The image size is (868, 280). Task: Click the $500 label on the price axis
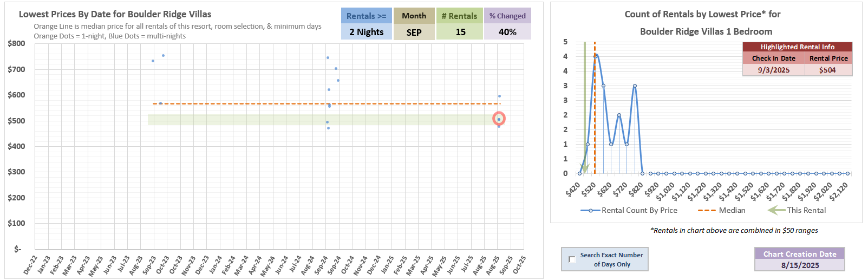[16, 121]
